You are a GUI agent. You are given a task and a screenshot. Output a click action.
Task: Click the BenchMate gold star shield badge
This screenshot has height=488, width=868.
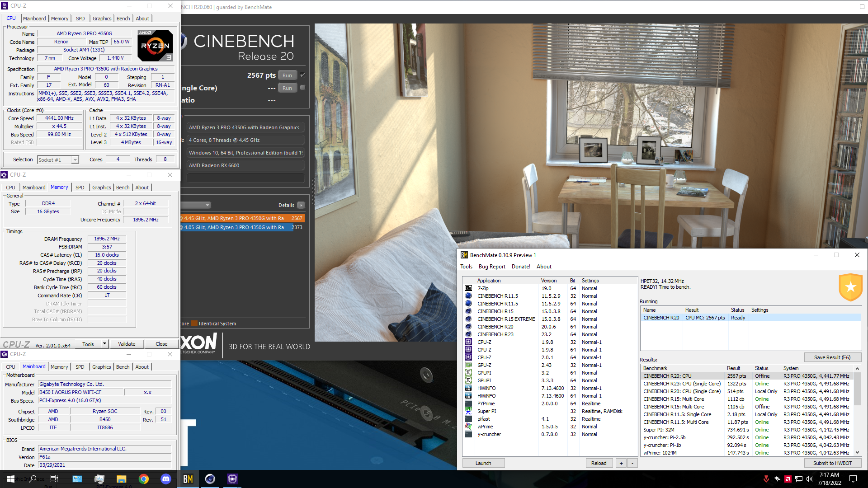tap(850, 287)
